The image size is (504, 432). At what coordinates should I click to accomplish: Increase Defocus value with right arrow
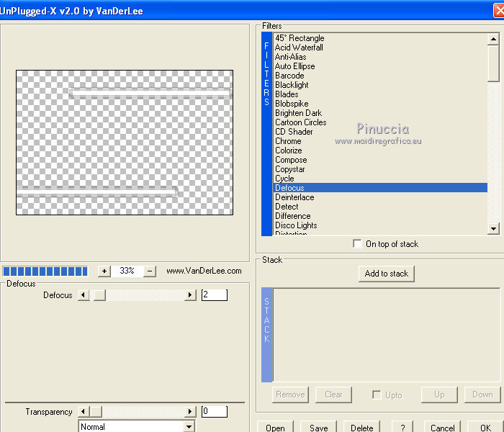click(190, 295)
